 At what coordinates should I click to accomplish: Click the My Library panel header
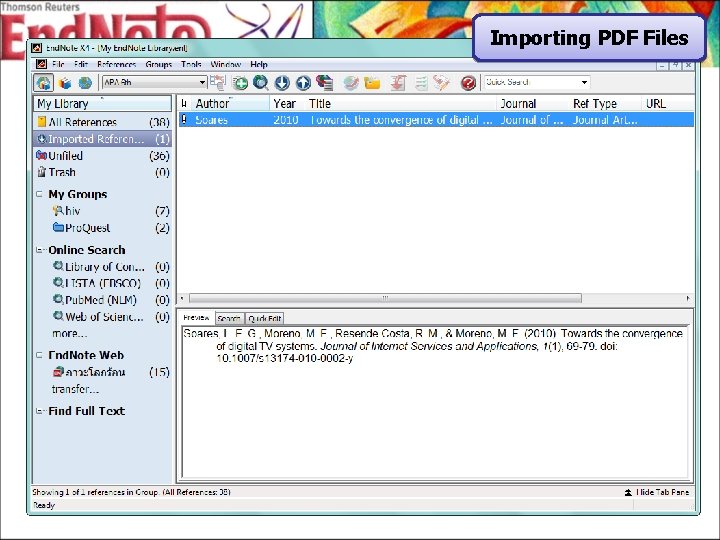(102, 103)
